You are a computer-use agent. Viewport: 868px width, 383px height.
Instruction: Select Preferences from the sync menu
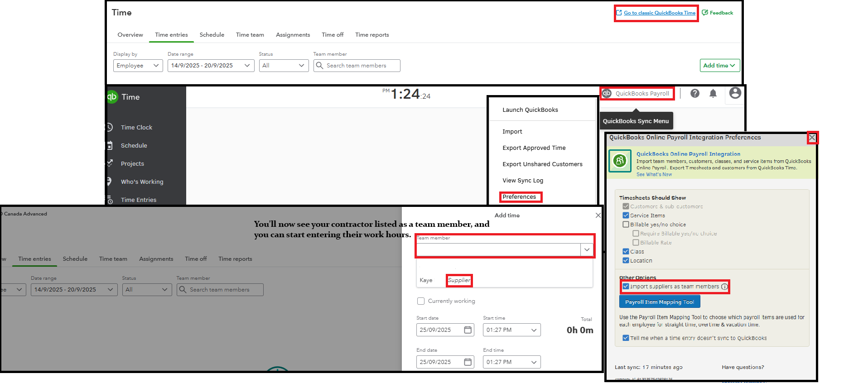(519, 197)
